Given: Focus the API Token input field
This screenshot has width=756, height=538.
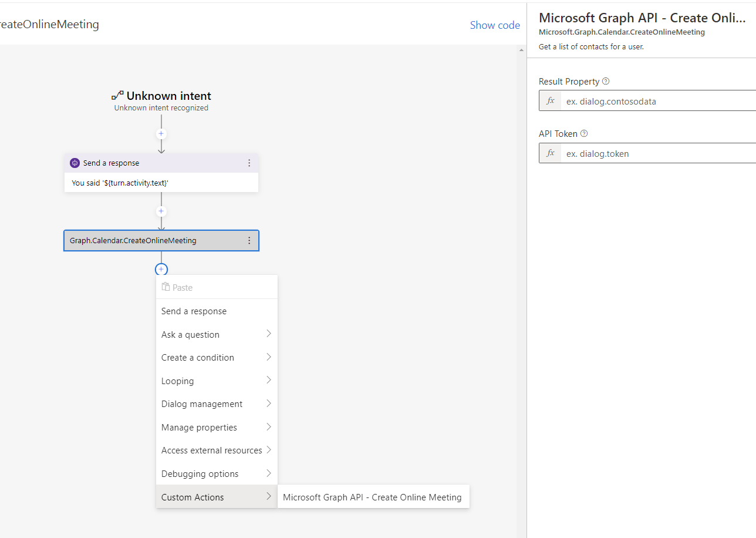Looking at the screenshot, I should [659, 153].
